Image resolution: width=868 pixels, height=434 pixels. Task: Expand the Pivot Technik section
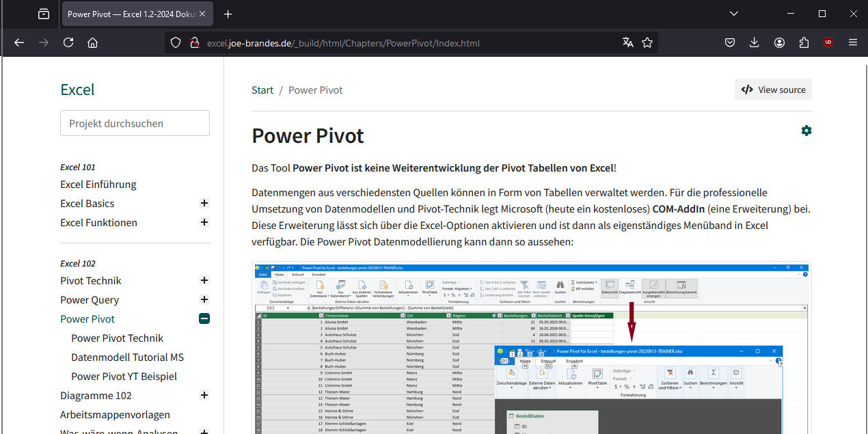pyautogui.click(x=204, y=281)
